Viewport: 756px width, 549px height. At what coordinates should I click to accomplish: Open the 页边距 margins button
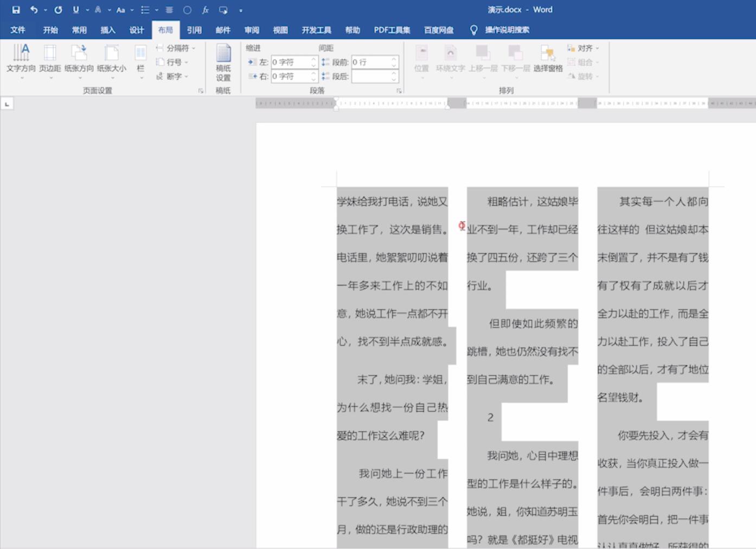(50, 62)
